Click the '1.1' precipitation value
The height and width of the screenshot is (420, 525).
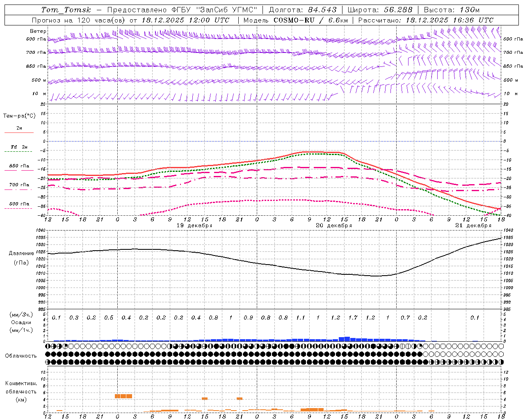(x=301, y=318)
